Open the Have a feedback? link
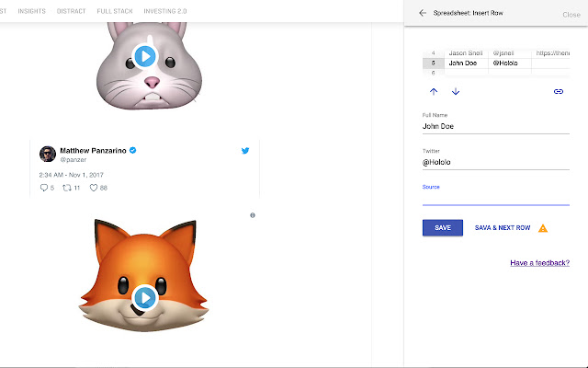 click(539, 263)
